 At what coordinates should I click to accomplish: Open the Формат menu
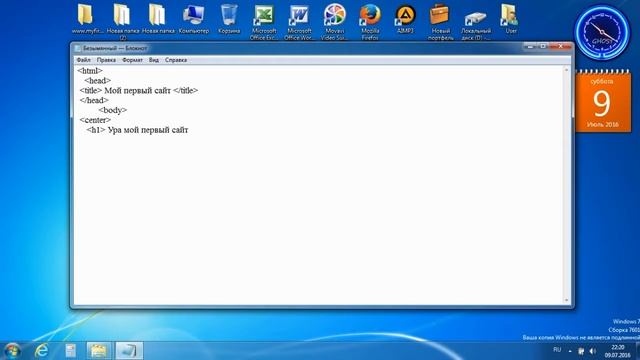(x=132, y=60)
